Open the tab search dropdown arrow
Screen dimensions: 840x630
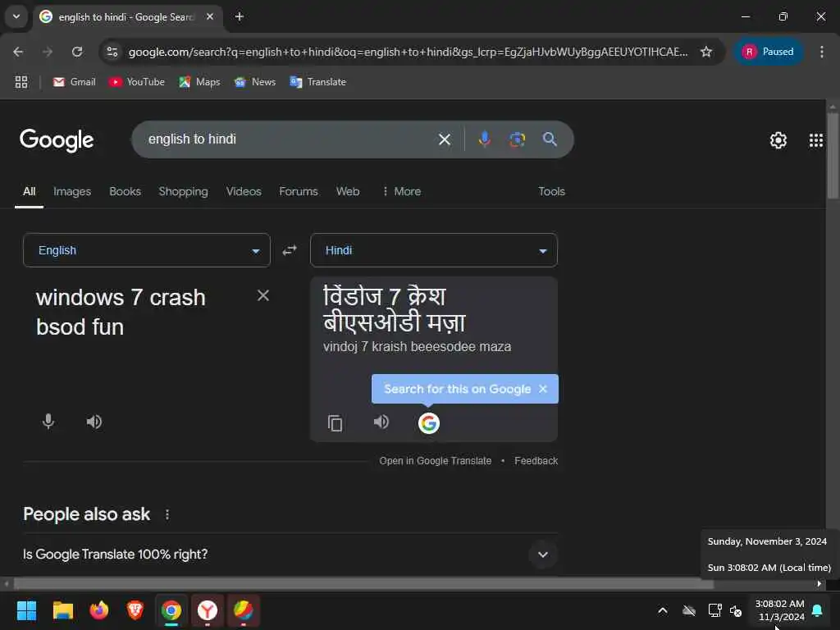[16, 16]
